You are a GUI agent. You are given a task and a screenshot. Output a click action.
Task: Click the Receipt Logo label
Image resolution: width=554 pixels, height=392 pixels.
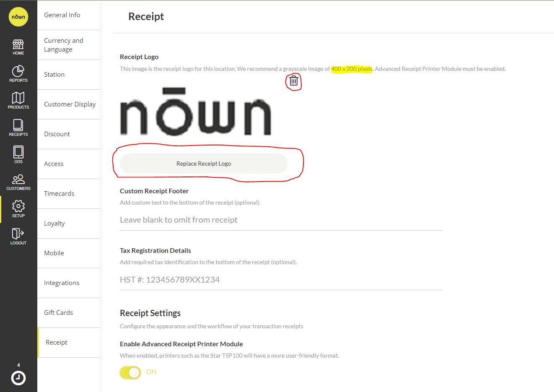pyautogui.click(x=139, y=57)
